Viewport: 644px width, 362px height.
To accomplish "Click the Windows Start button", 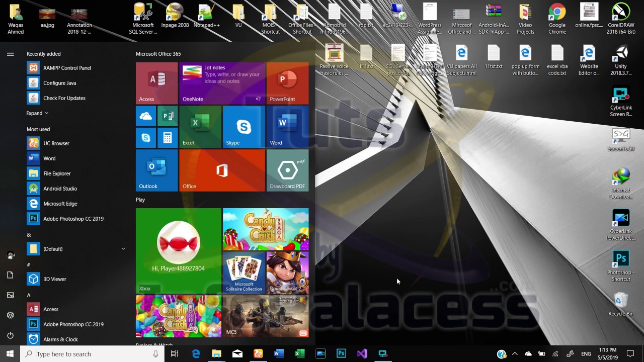I will coord(10,354).
